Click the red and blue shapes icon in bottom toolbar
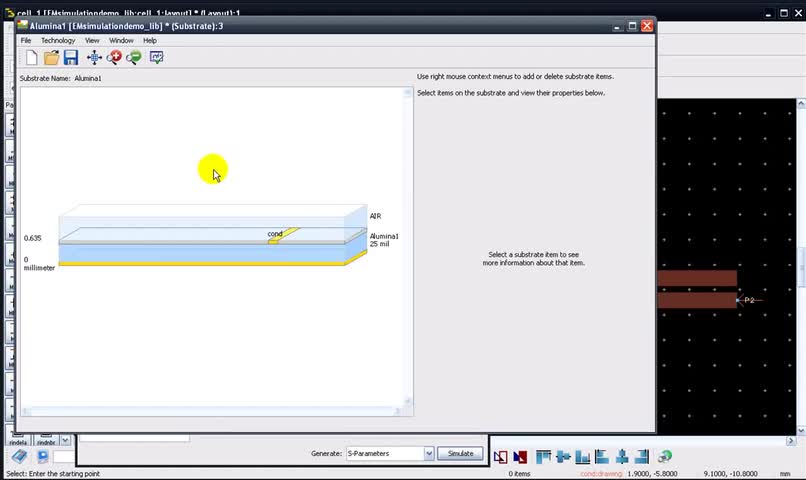806x480 pixels. pos(520,456)
